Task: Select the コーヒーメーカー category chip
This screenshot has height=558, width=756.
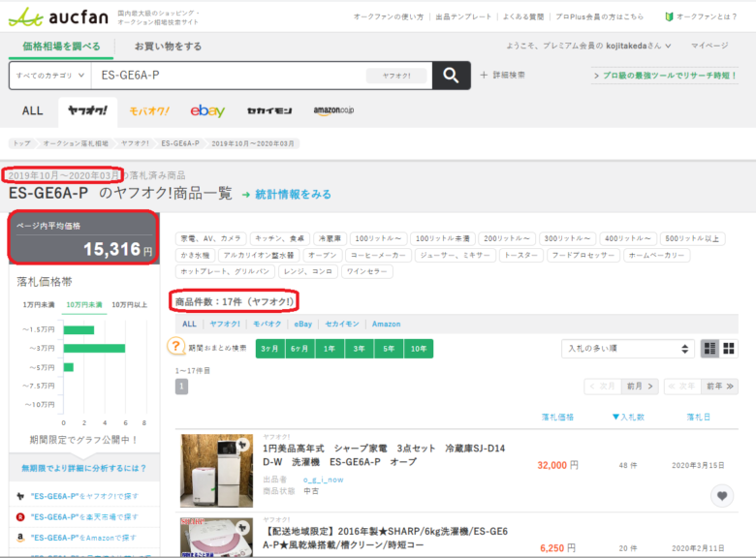Action: tap(378, 255)
